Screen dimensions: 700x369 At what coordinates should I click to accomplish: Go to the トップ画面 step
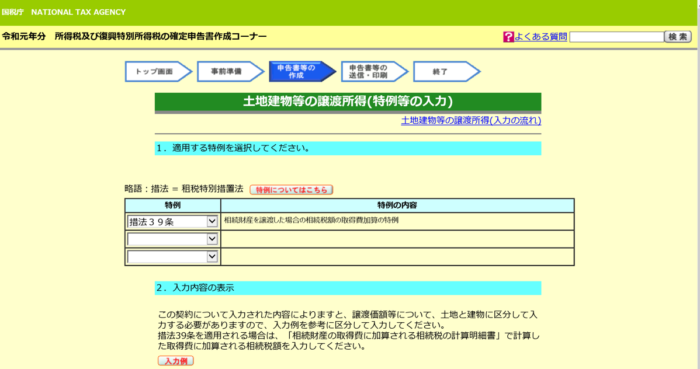[x=158, y=71]
